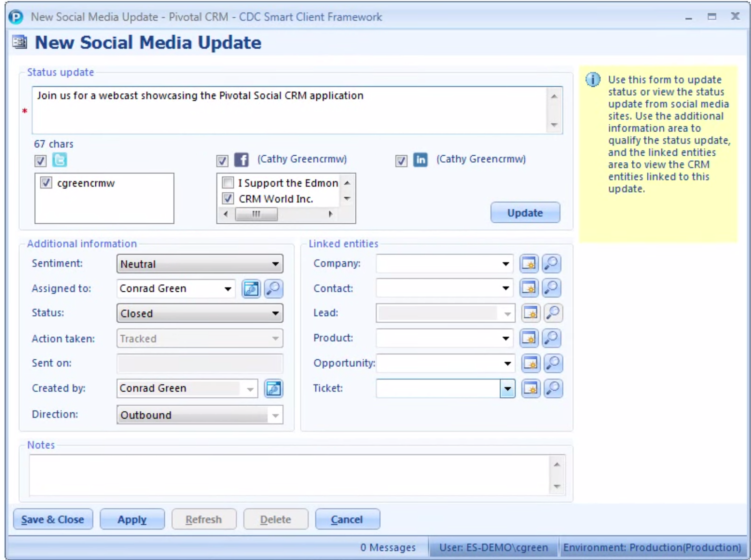Click the new Contact record icon
The image size is (751, 560).
pos(529,288)
